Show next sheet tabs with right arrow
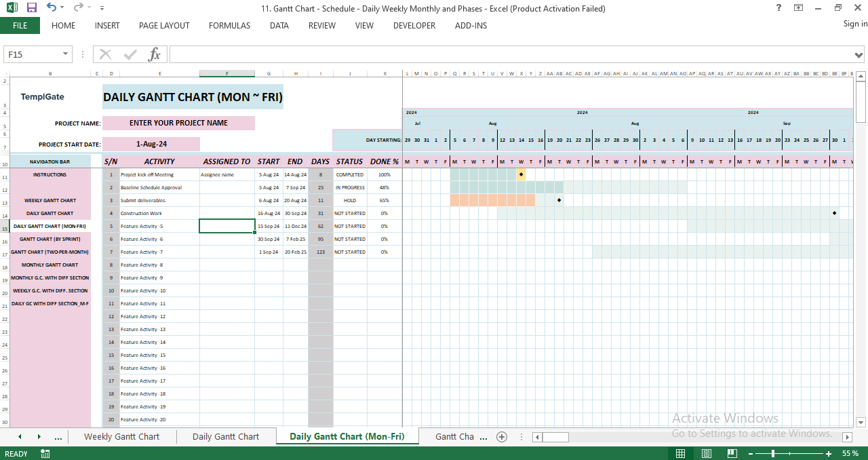 click(x=39, y=436)
